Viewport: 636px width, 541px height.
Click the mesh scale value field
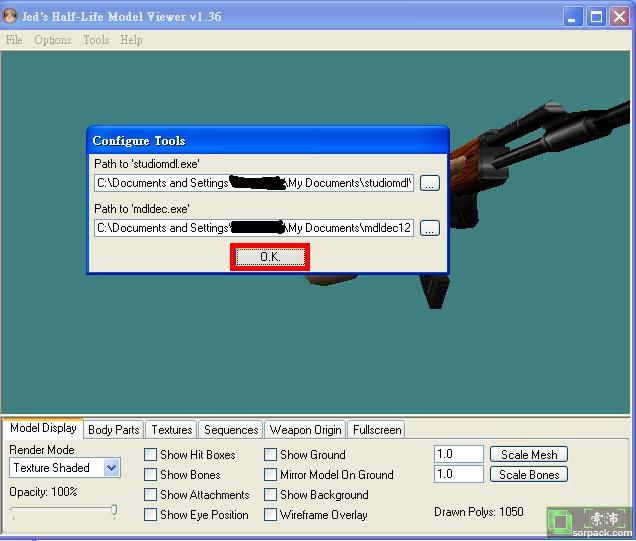459,454
